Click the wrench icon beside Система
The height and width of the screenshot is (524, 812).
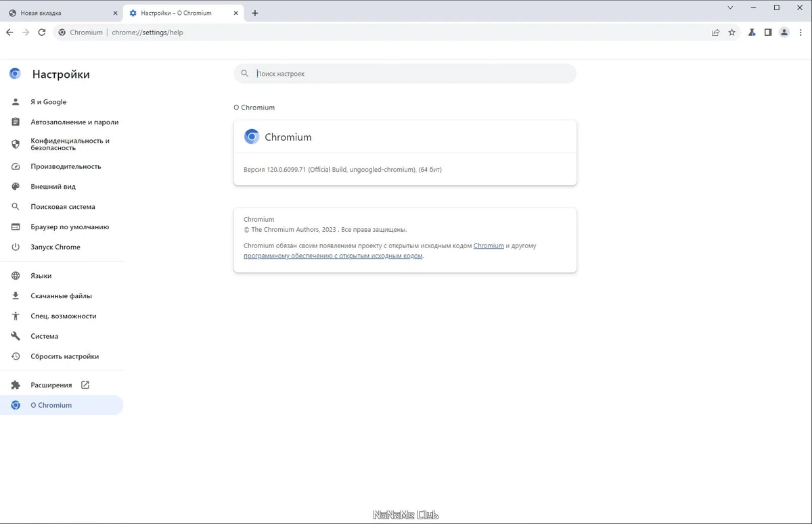point(16,336)
